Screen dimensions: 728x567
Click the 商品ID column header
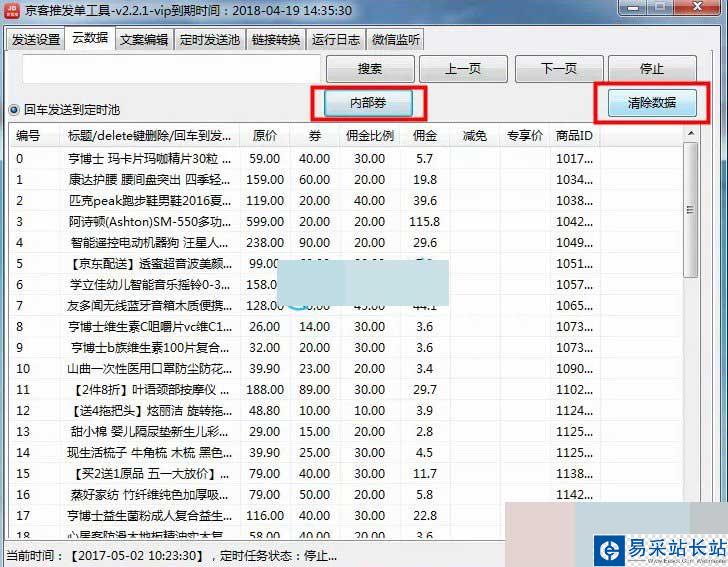574,136
